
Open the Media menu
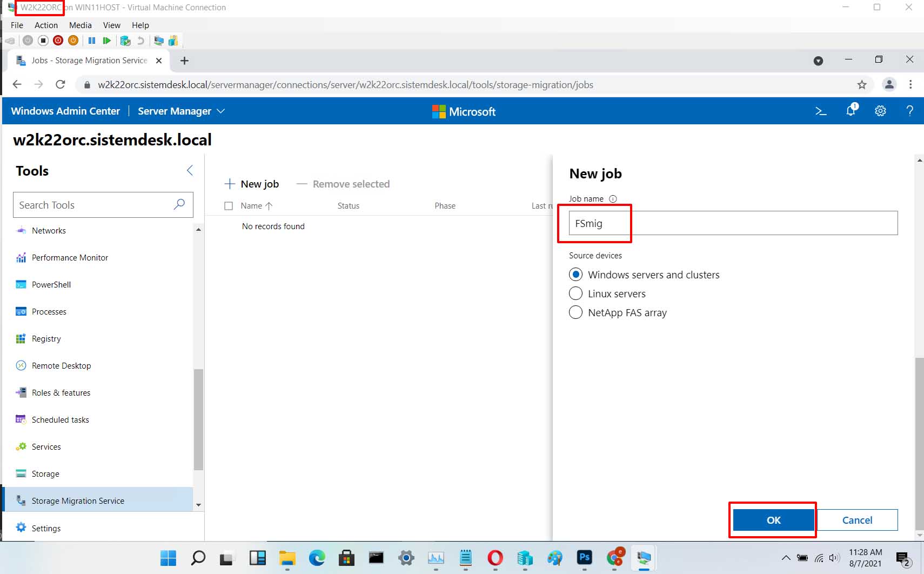tap(81, 25)
